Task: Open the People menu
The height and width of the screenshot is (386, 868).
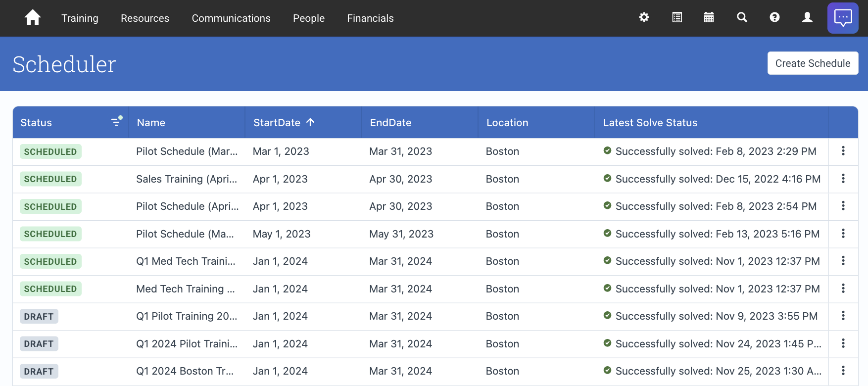Action: [x=309, y=18]
